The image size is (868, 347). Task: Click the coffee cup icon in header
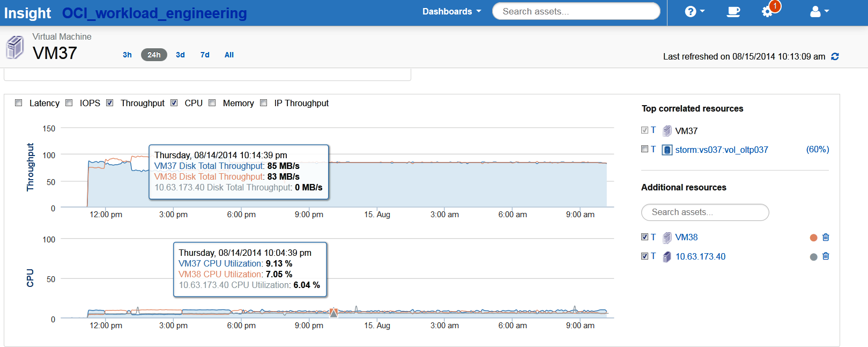tap(733, 11)
